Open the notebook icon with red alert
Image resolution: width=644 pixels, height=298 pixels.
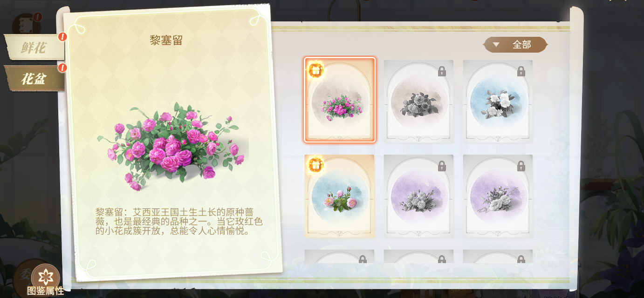(27, 24)
